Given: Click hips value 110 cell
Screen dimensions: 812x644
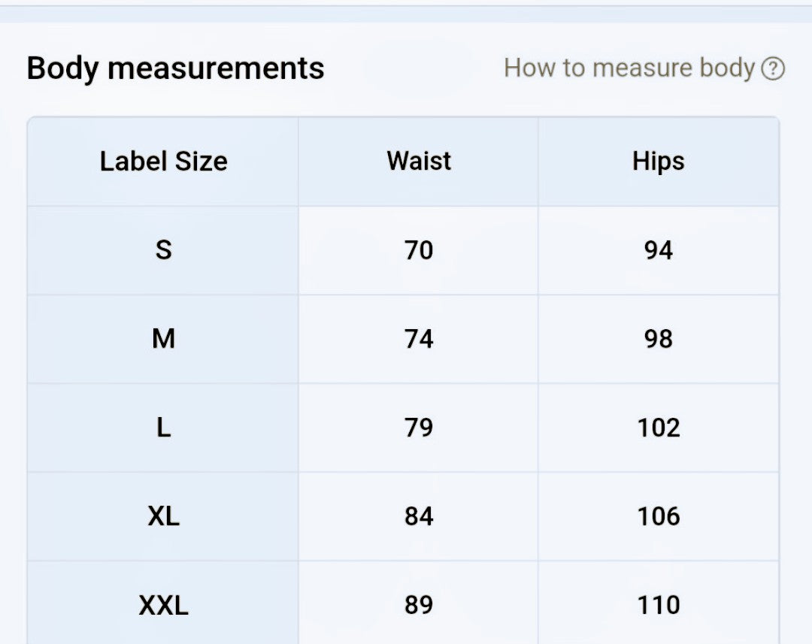Looking at the screenshot, I should coord(658,605).
